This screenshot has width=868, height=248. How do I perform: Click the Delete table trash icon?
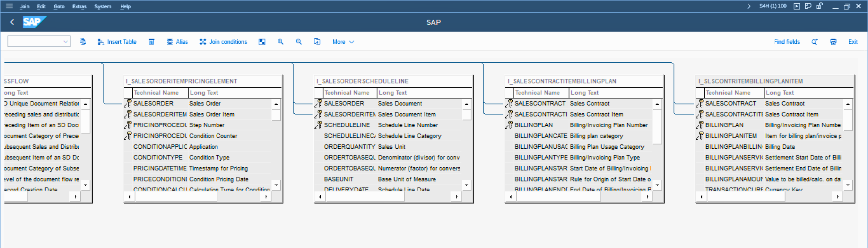coord(152,42)
